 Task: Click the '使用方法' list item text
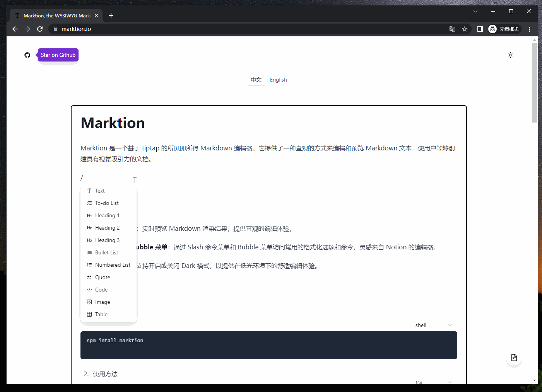tap(105, 374)
